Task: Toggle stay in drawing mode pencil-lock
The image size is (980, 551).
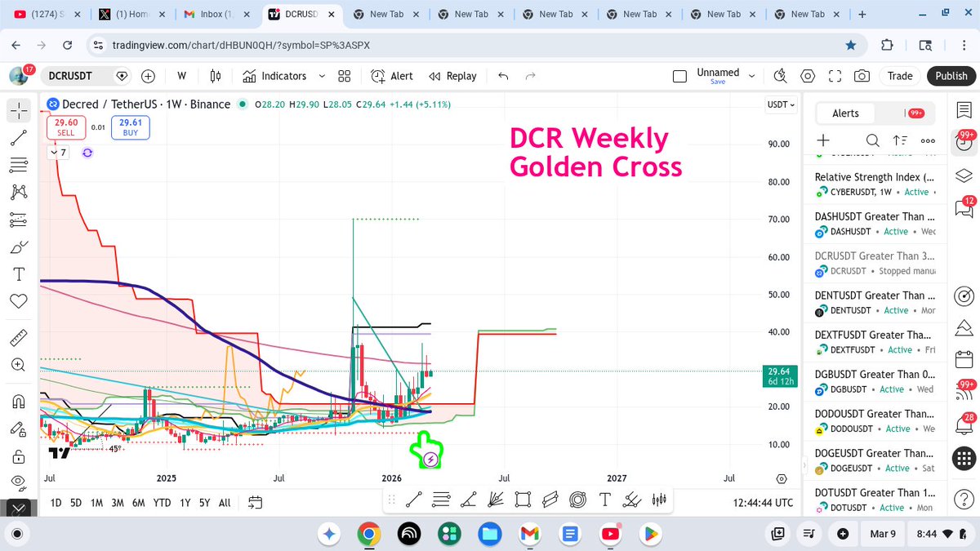Action: (x=19, y=429)
